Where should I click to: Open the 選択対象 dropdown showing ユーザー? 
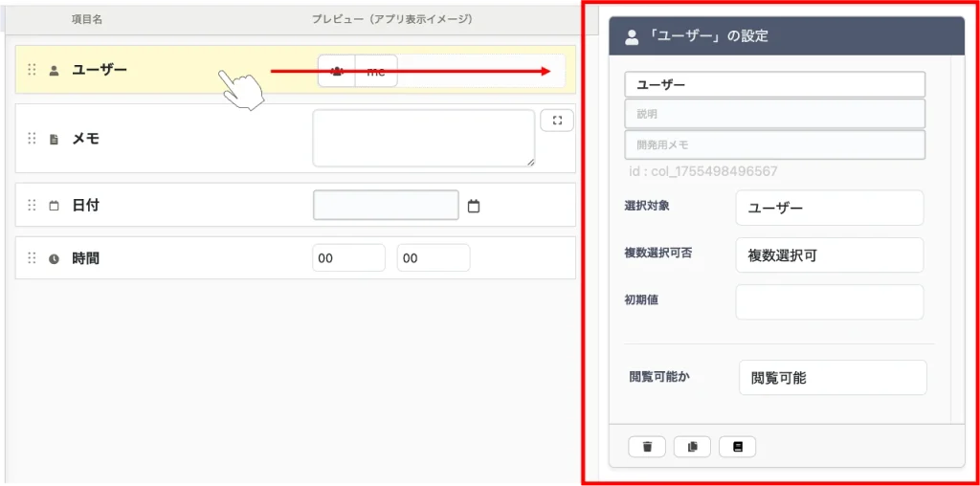830,208
